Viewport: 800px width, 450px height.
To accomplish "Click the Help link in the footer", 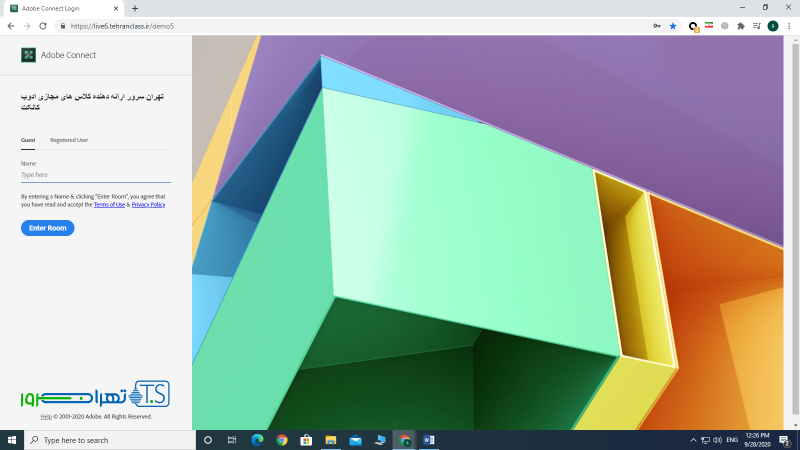I will [46, 416].
